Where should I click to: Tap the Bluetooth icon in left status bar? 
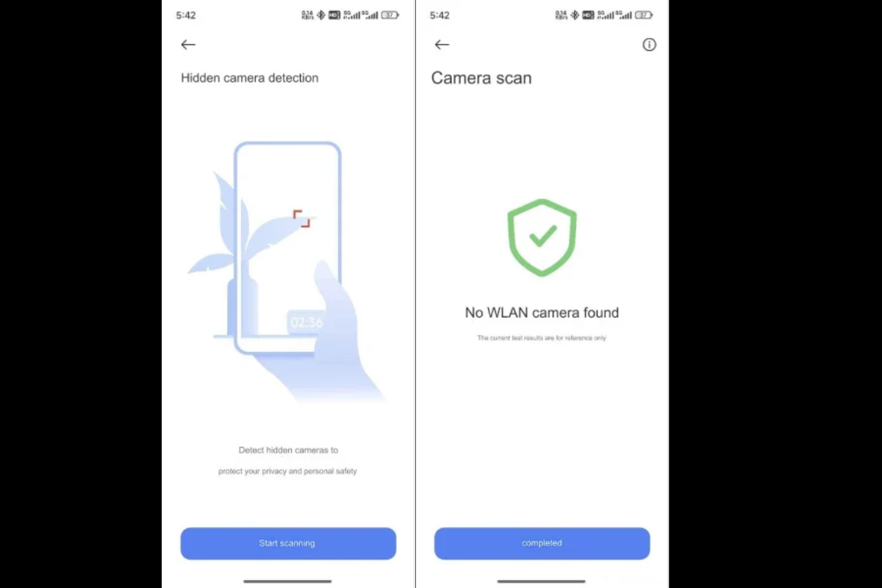pyautogui.click(x=321, y=15)
